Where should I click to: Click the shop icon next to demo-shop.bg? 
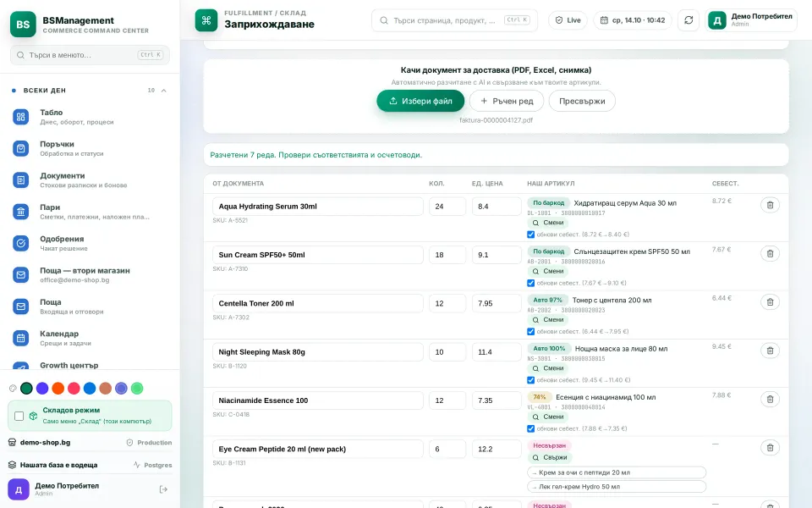point(13,442)
